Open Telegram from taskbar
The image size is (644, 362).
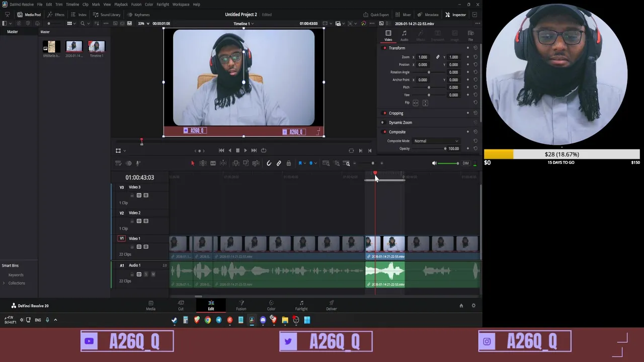[219, 320]
